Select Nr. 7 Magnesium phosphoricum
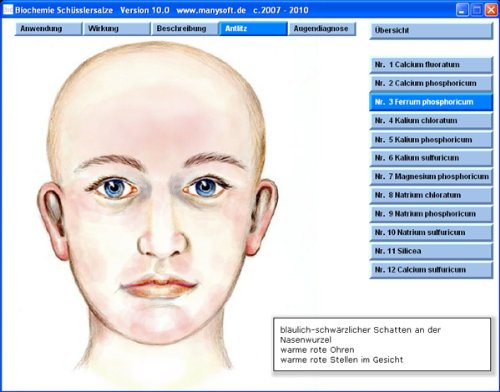The height and width of the screenshot is (392, 500). [431, 177]
